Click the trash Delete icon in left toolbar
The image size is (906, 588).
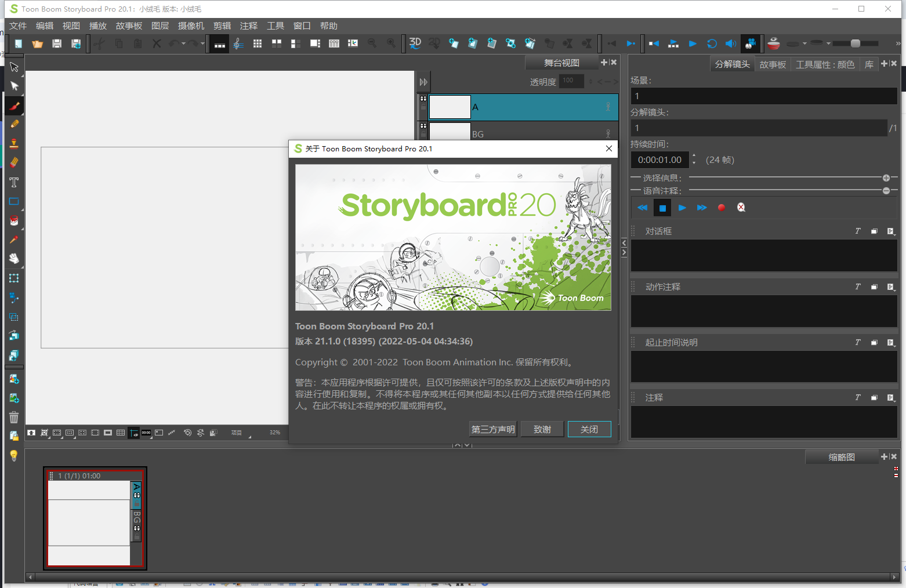pos(14,417)
